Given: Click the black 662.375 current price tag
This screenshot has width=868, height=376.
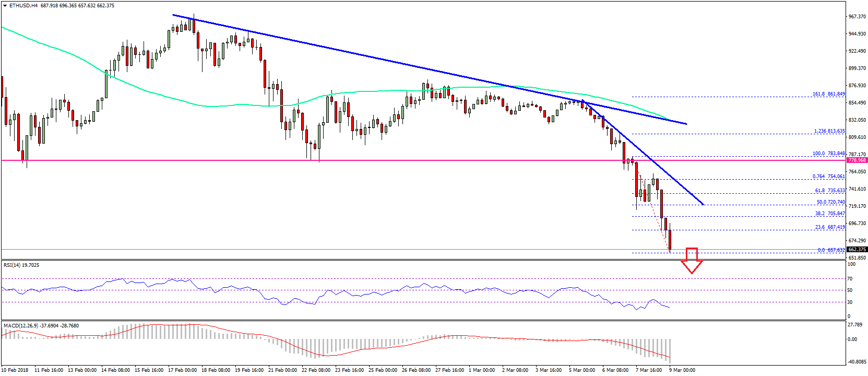Looking at the screenshot, I should coord(857,250).
